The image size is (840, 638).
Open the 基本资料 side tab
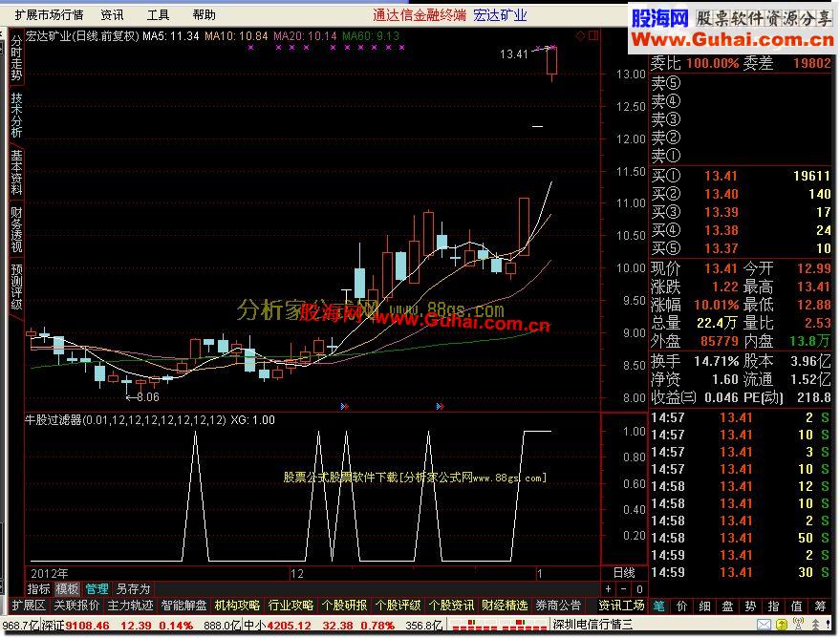click(x=16, y=172)
